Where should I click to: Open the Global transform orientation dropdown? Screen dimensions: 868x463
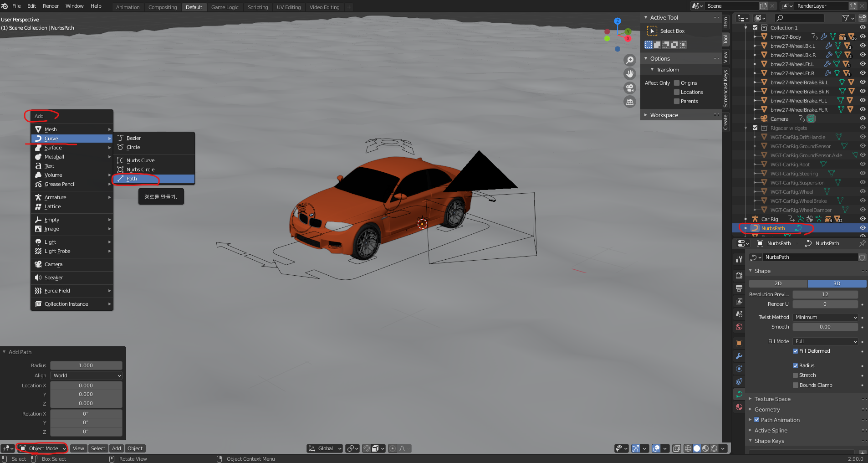[325, 448]
